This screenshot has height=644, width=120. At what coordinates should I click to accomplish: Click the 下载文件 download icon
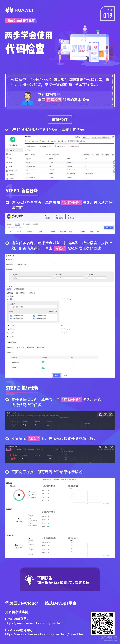tap(93, 155)
